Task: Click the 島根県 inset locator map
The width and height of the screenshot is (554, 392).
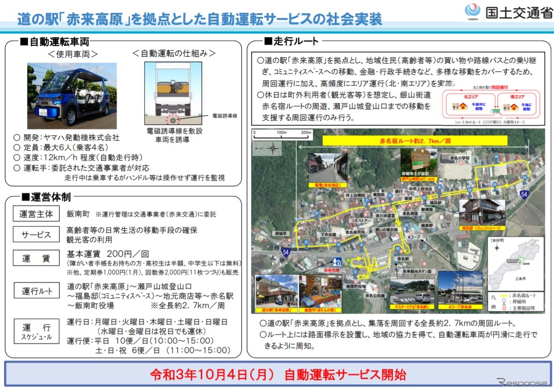Action: point(515,264)
